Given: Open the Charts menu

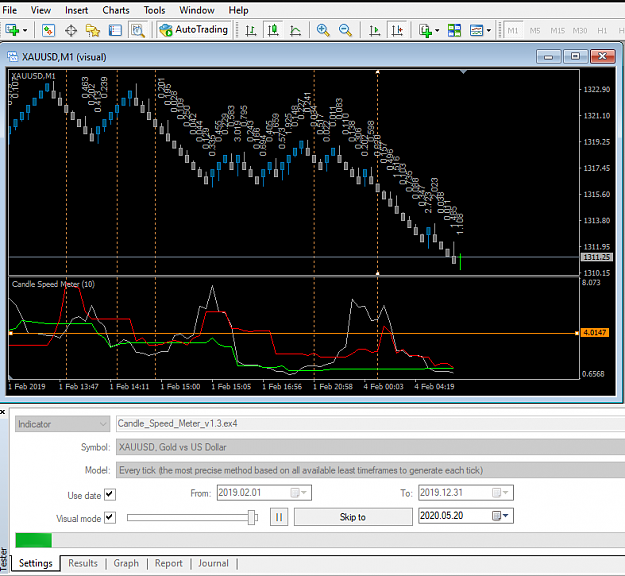Looking at the screenshot, I should (116, 10).
